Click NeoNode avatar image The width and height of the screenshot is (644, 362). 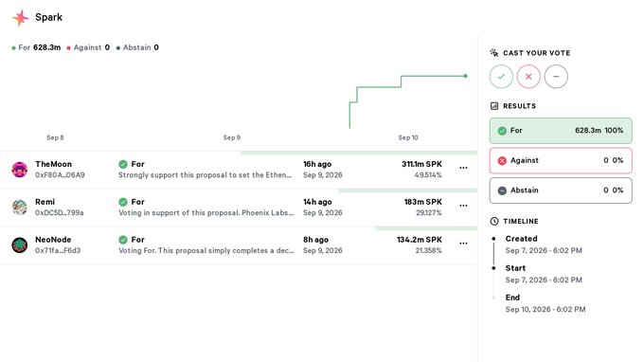(x=19, y=245)
